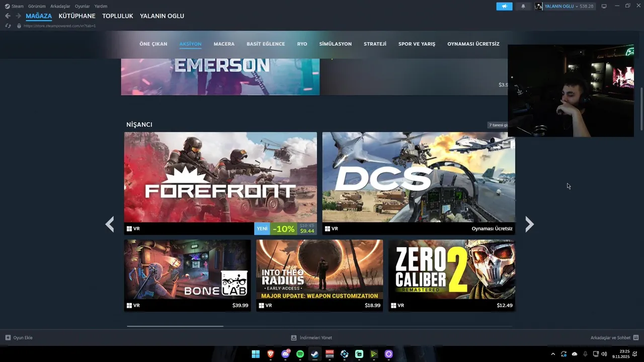Open the notifications bell
The width and height of the screenshot is (644, 362).
click(523, 6)
